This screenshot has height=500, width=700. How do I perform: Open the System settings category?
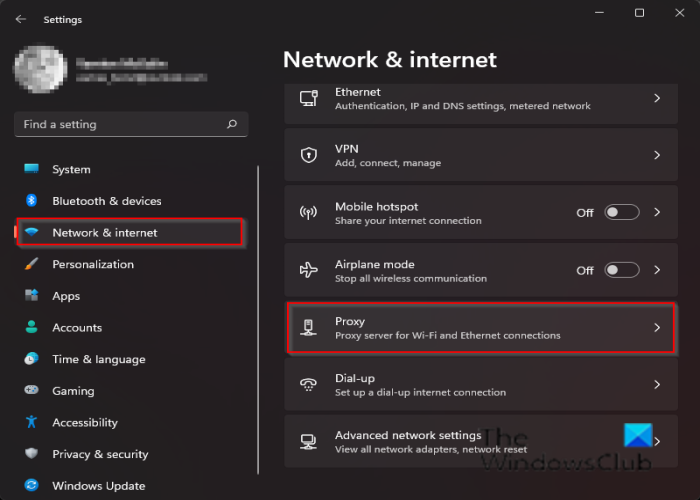pos(71,169)
